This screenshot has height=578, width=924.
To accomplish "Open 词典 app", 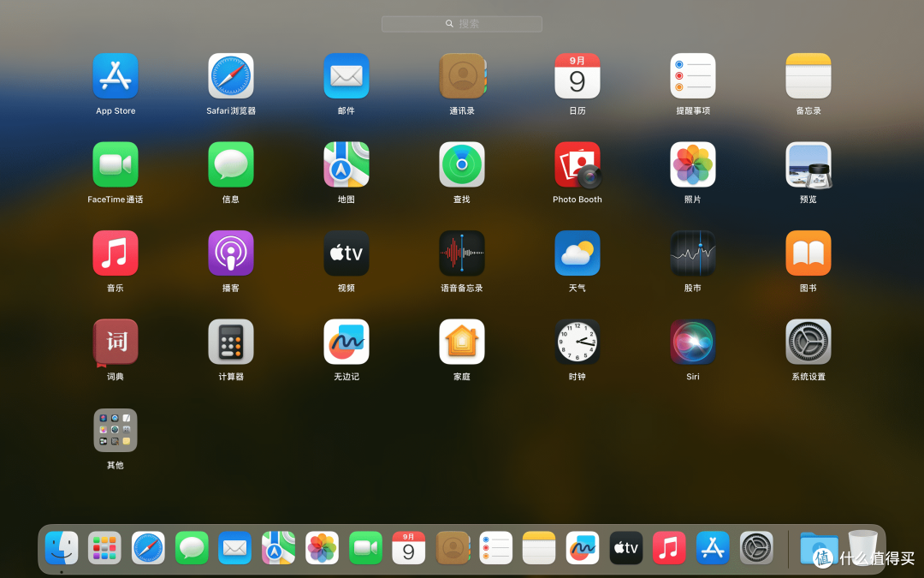I will click(115, 342).
